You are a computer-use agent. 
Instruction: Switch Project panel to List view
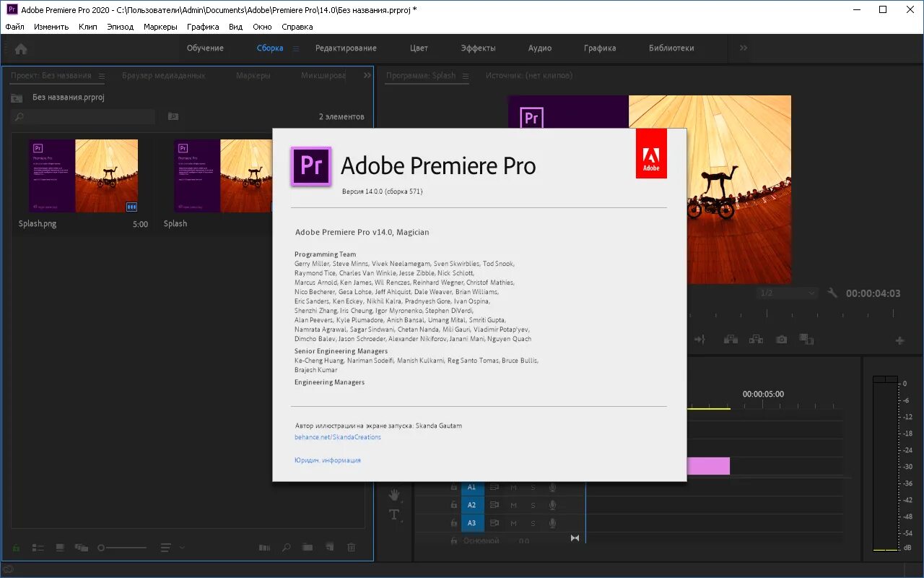pyautogui.click(x=37, y=548)
